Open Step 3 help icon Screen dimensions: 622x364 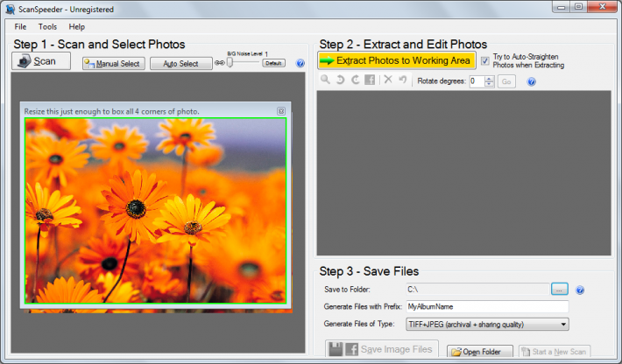point(580,290)
